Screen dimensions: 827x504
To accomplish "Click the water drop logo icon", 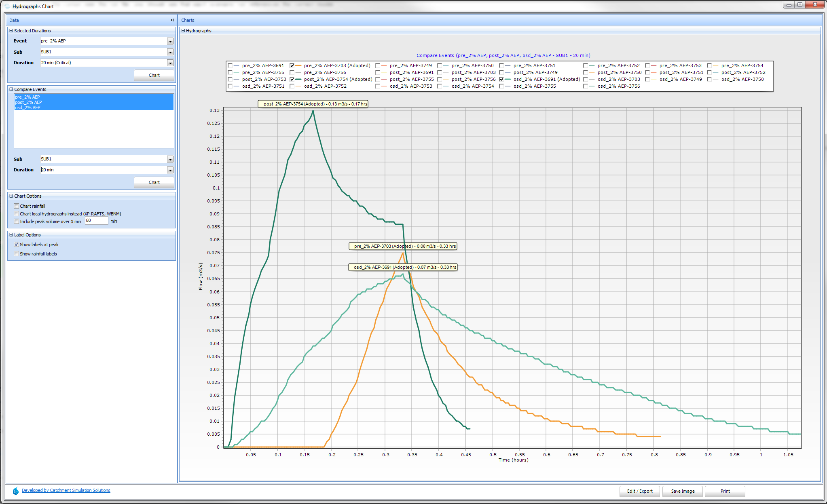I will point(16,491).
